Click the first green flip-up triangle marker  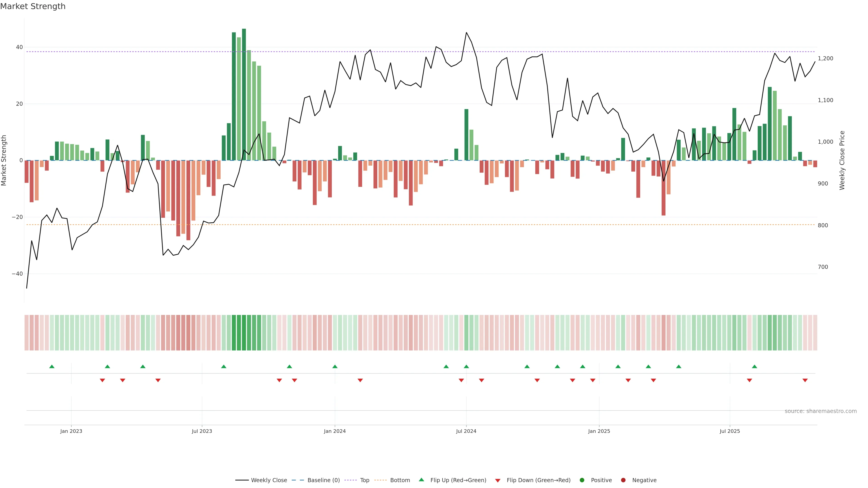tap(52, 366)
